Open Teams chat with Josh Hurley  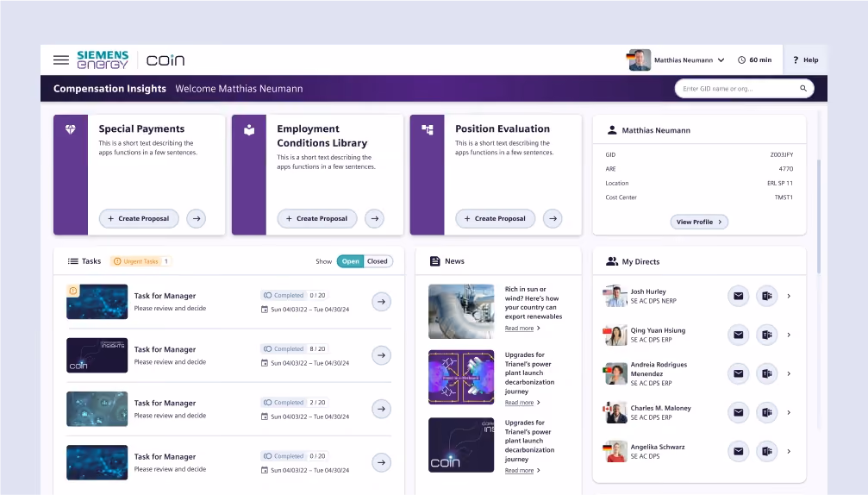click(x=766, y=297)
